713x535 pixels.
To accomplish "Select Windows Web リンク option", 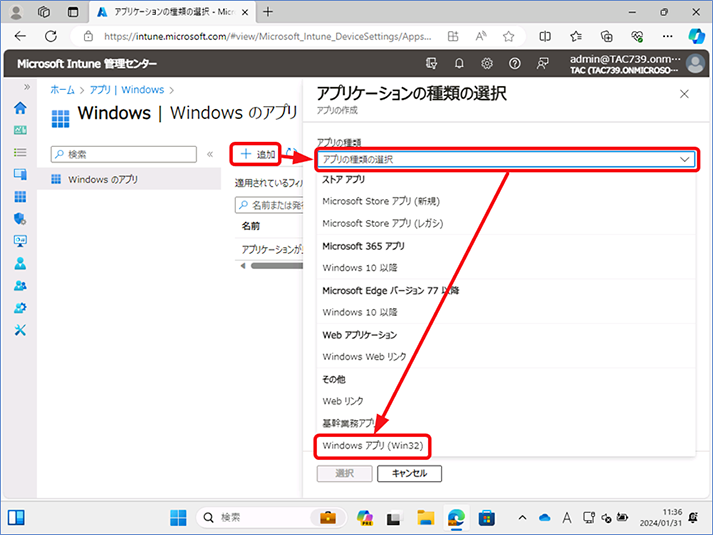I will click(364, 357).
